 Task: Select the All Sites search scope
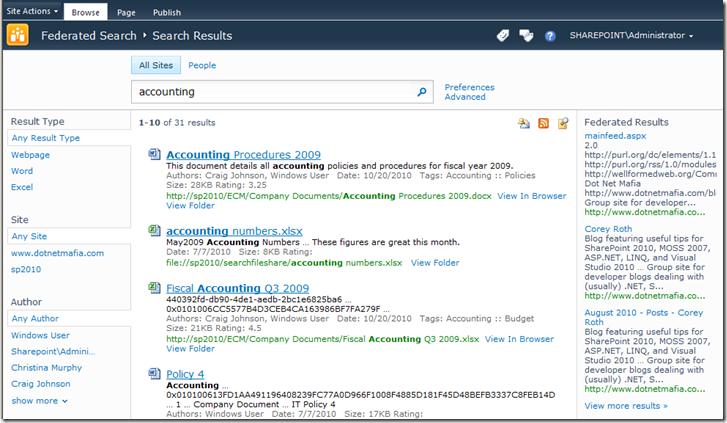pyautogui.click(x=156, y=65)
